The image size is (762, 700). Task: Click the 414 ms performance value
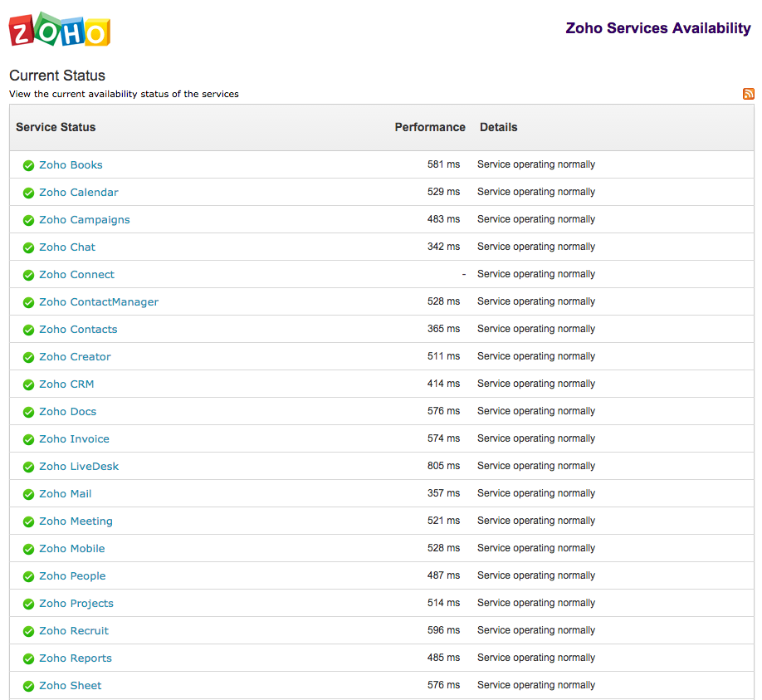pyautogui.click(x=444, y=384)
